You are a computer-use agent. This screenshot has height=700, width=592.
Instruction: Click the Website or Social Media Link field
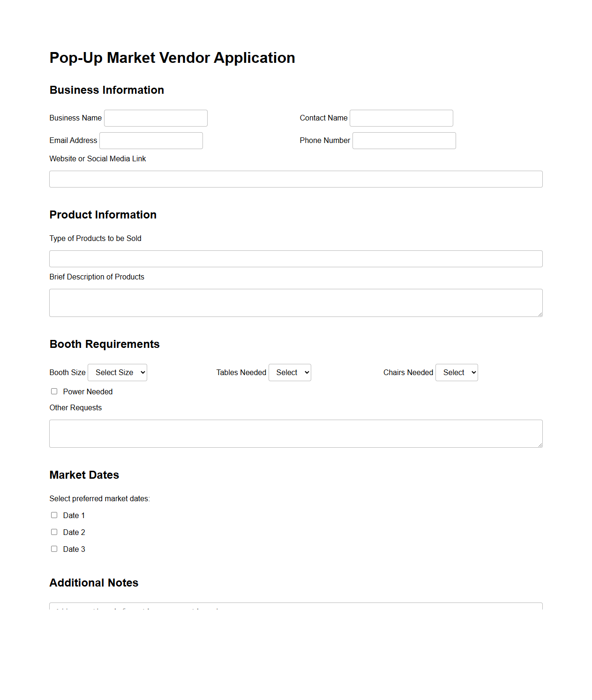coord(295,179)
